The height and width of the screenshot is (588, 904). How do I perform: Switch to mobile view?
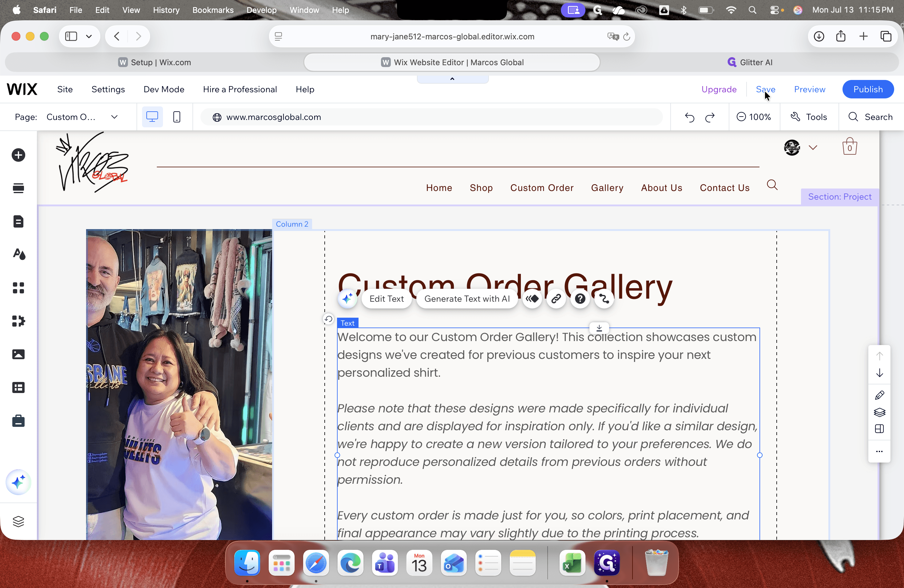(x=176, y=117)
